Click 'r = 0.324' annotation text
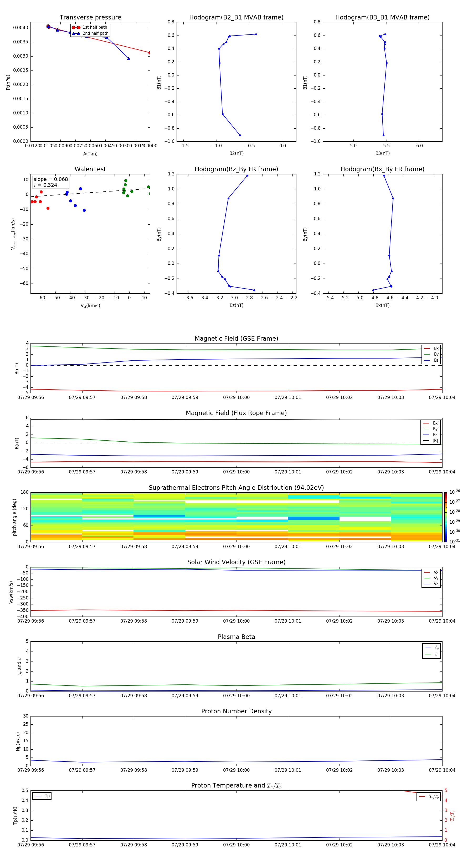 coord(45,185)
